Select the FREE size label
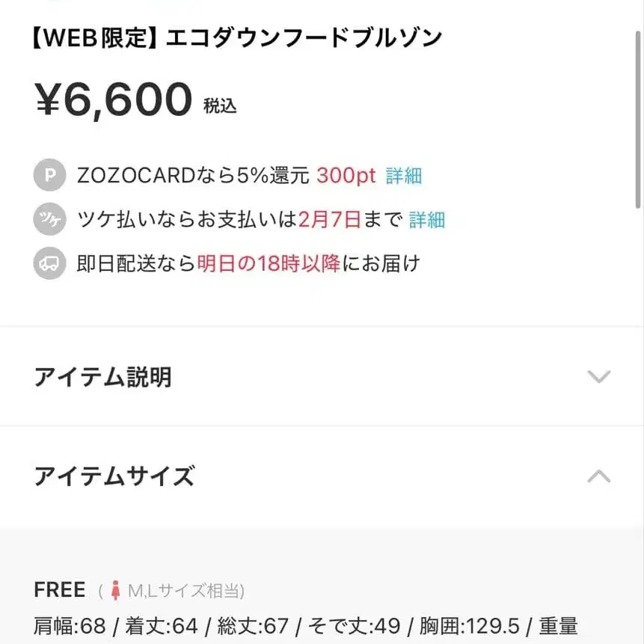Screen dimensions: 644x644 point(59,590)
